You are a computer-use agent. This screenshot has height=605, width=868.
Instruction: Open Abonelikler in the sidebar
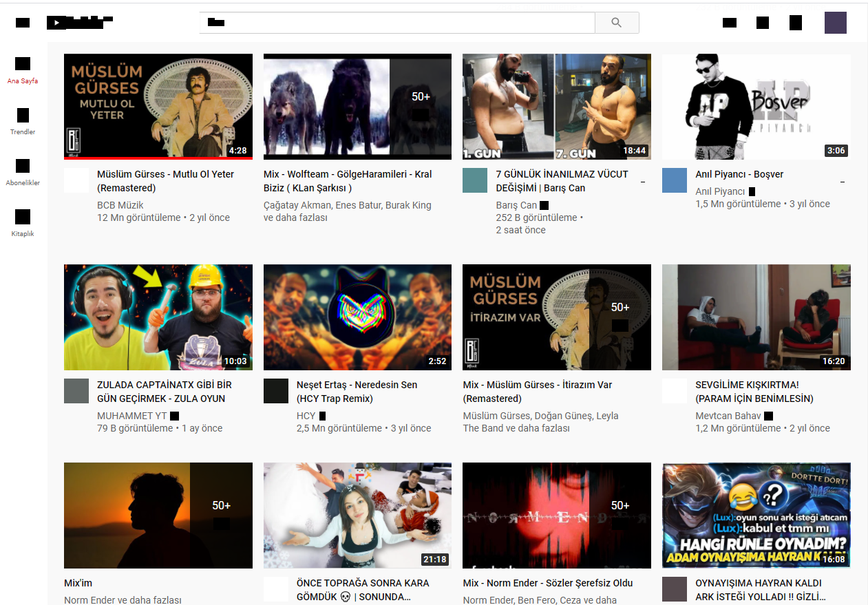pos(23,173)
